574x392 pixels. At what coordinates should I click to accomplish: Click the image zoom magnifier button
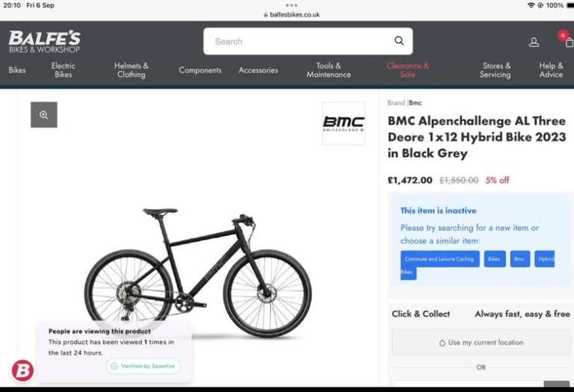[x=44, y=115]
